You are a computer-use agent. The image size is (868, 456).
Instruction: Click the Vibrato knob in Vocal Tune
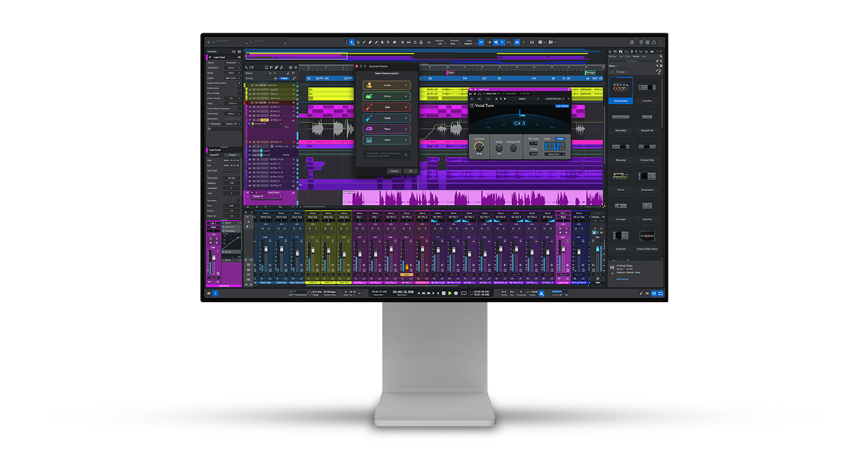(499, 148)
